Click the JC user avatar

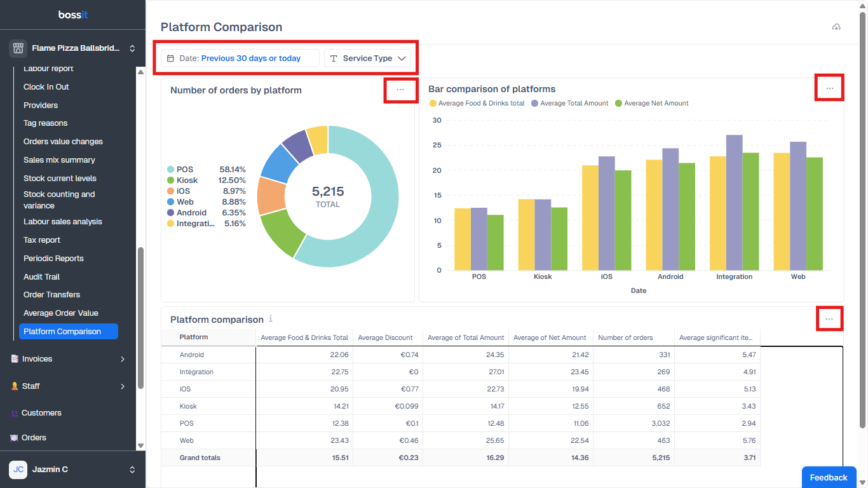pos(18,470)
